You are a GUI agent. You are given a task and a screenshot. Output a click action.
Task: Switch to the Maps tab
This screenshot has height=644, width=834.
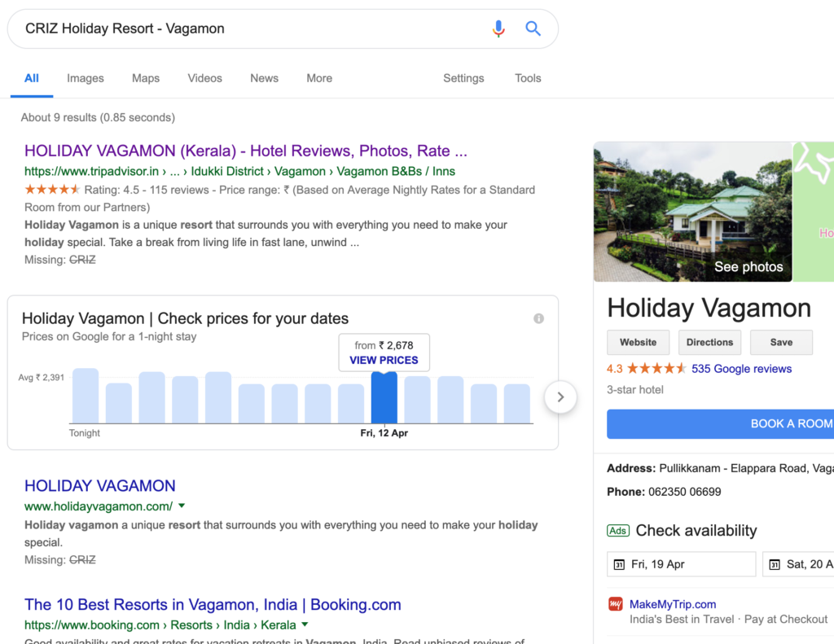[146, 78]
